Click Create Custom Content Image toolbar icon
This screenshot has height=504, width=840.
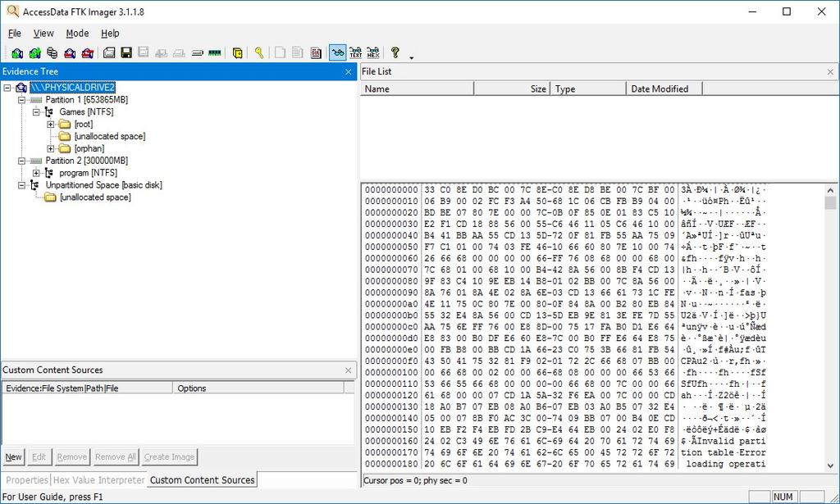point(179,52)
